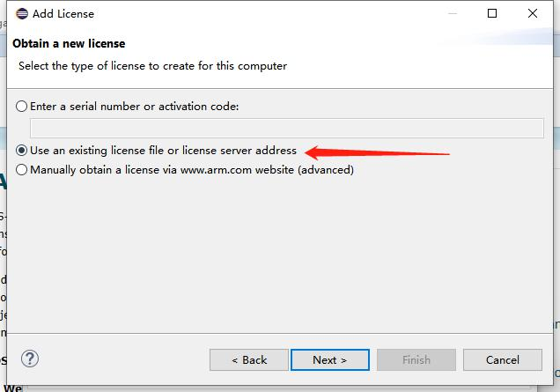This screenshot has width=560, height=392.
Task: Click the 'Select the type of license' description
Action: coord(153,65)
